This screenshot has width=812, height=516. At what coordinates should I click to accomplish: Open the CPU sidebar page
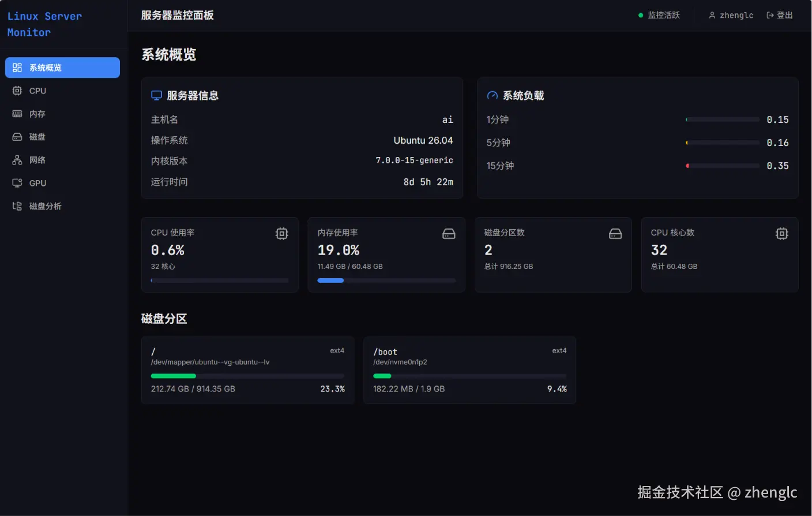[x=62, y=91]
